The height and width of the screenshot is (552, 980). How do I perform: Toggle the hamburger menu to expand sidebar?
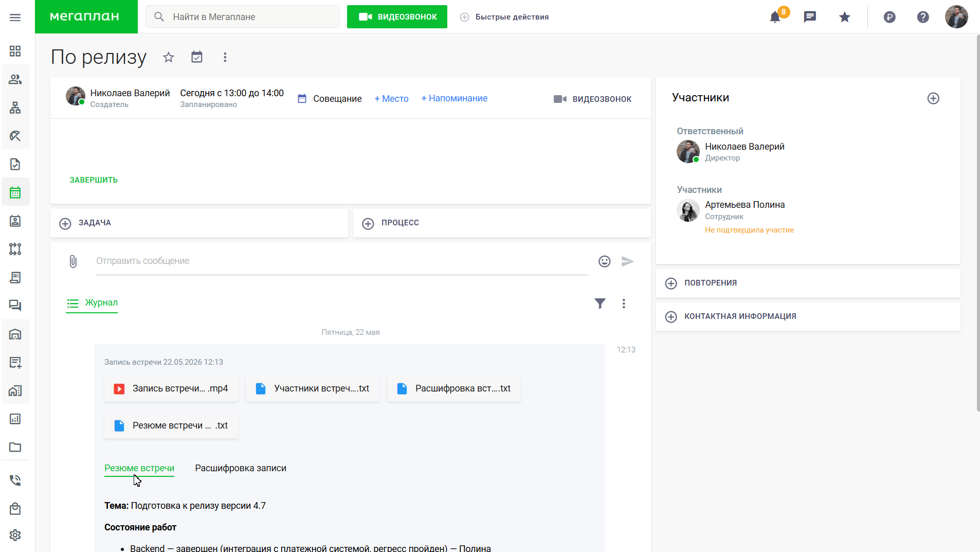[15, 17]
